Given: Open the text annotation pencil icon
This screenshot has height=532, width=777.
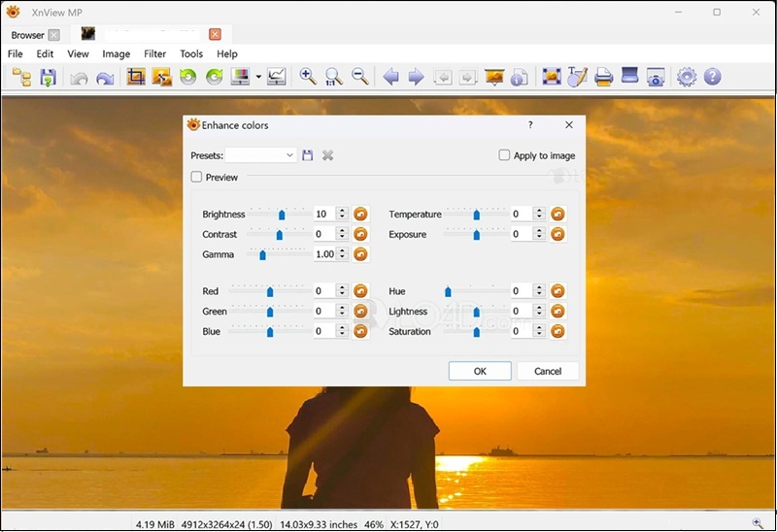Looking at the screenshot, I should coord(577,77).
